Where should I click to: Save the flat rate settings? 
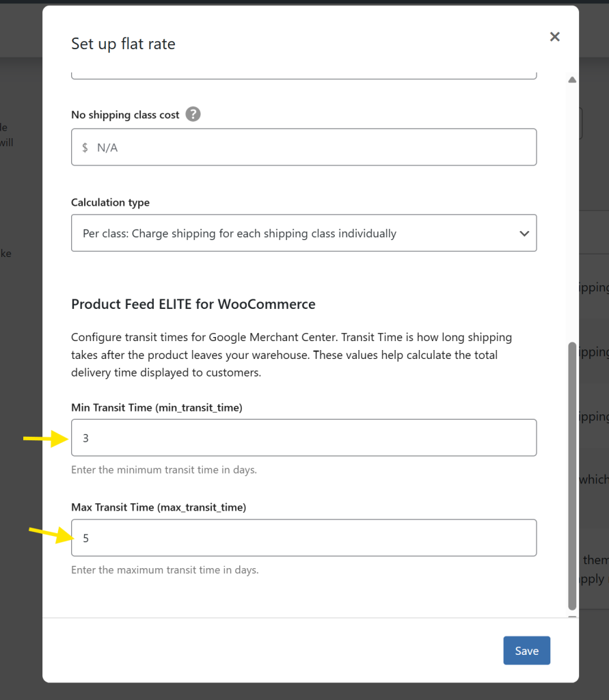click(x=526, y=650)
